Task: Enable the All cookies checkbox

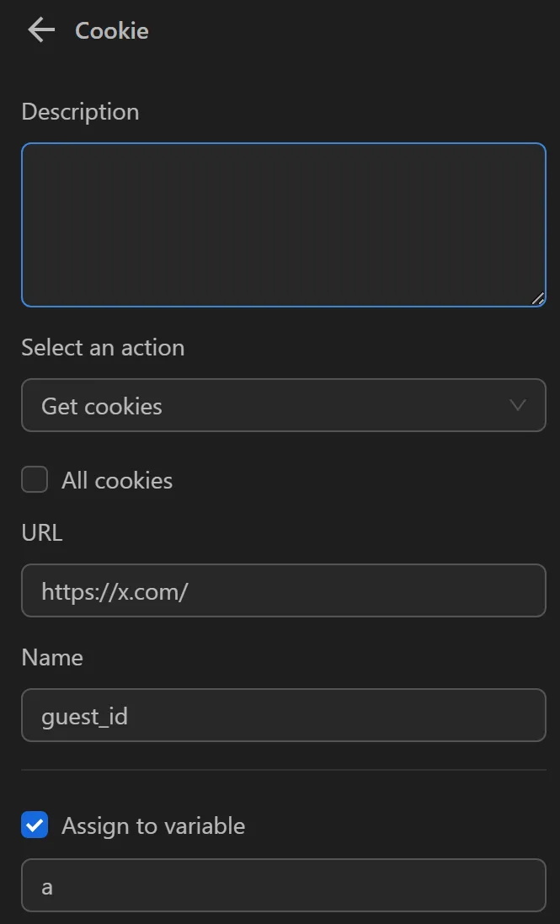Action: (x=34, y=479)
